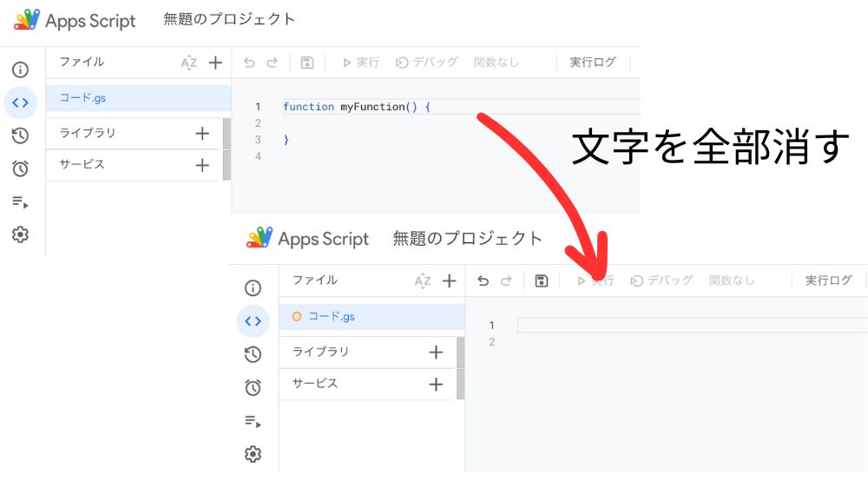
Task: Click 無題のプロジェクト title above the empty editor
Action: coord(467,238)
